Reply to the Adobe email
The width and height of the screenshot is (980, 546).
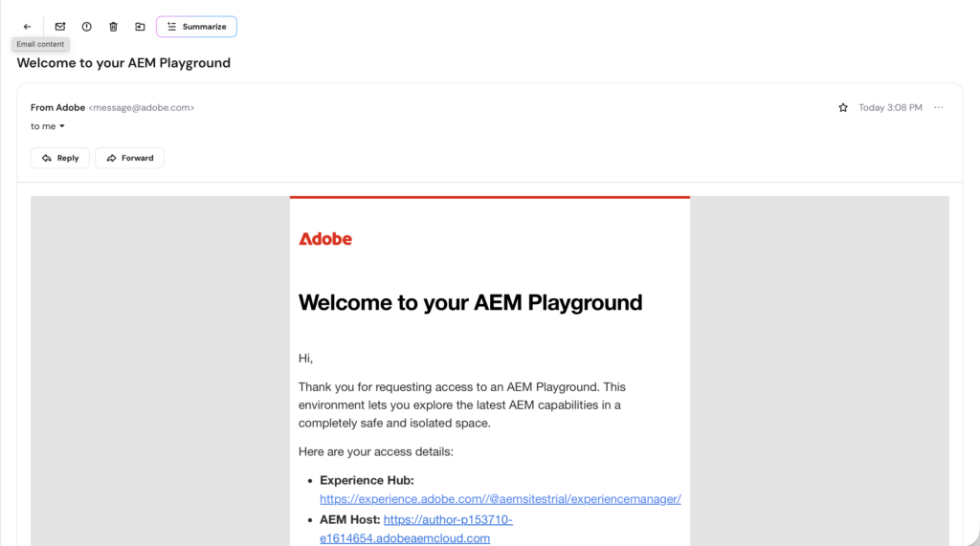tap(60, 158)
